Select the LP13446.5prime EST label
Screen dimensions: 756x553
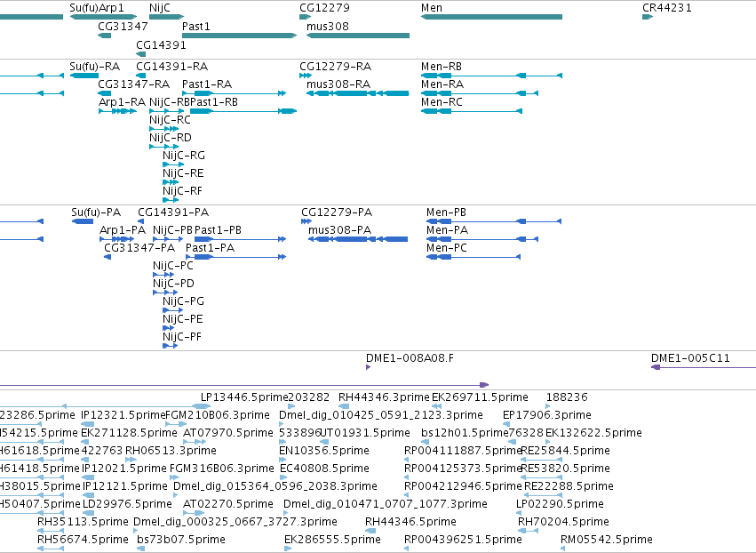[244, 397]
